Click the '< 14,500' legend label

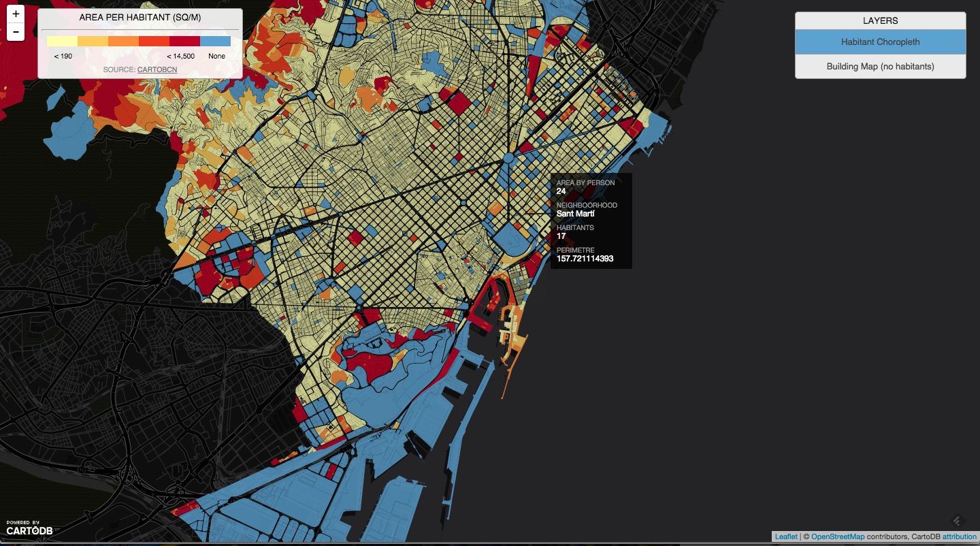click(181, 57)
